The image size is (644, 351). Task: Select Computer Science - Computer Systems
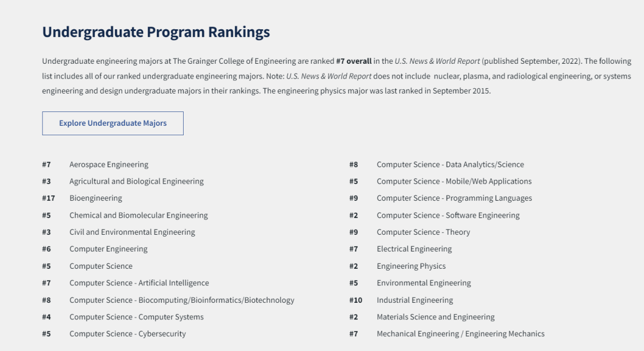[136, 317]
